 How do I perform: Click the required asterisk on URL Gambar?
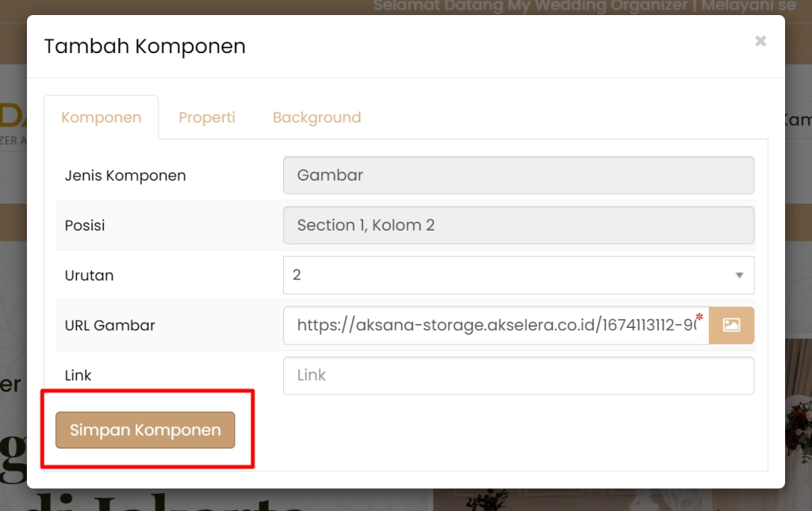pos(699,318)
